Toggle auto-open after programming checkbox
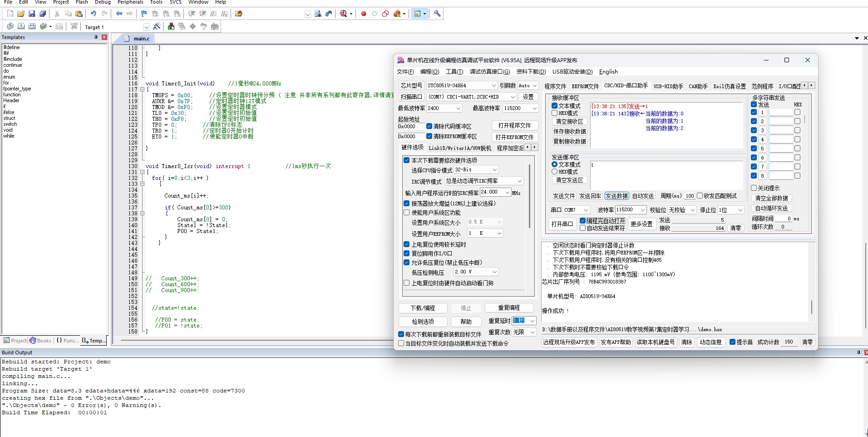The height and width of the screenshot is (437, 868). coord(583,221)
